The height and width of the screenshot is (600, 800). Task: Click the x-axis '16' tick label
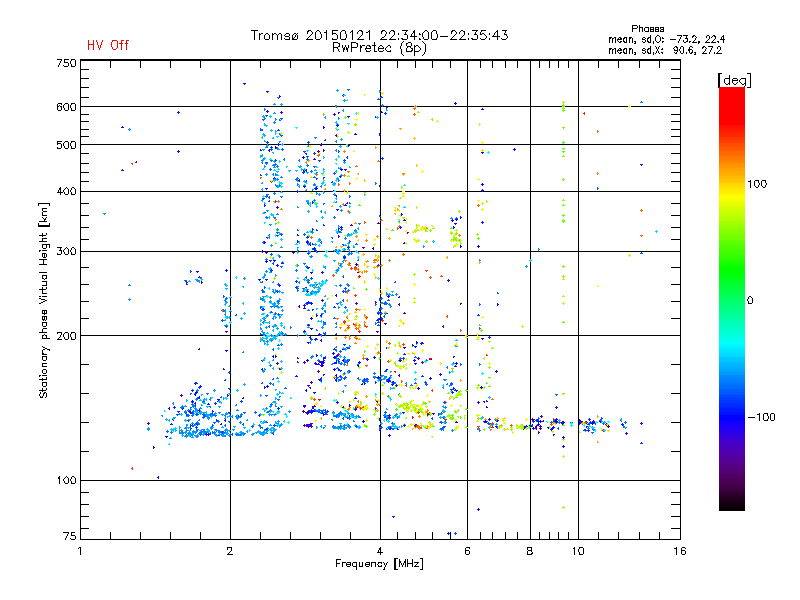click(x=680, y=551)
